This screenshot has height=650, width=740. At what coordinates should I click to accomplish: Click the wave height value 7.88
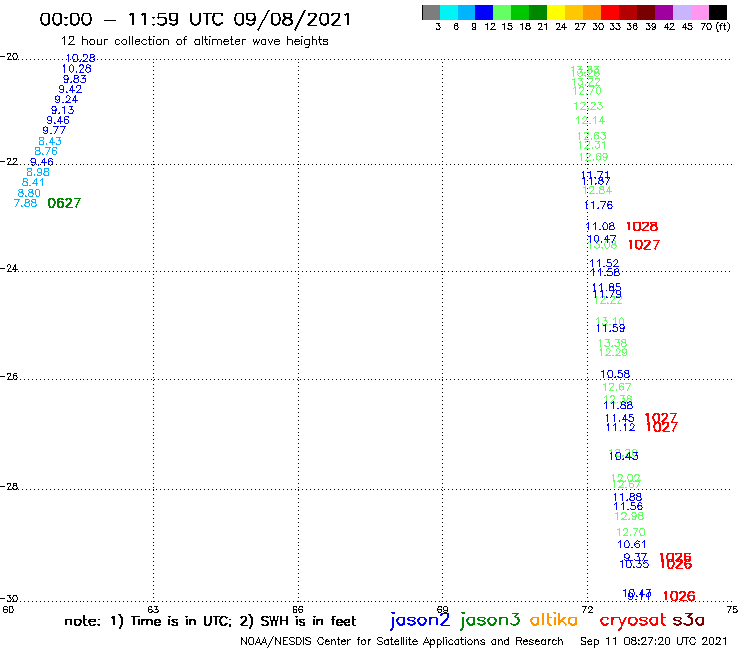pyautogui.click(x=25, y=203)
